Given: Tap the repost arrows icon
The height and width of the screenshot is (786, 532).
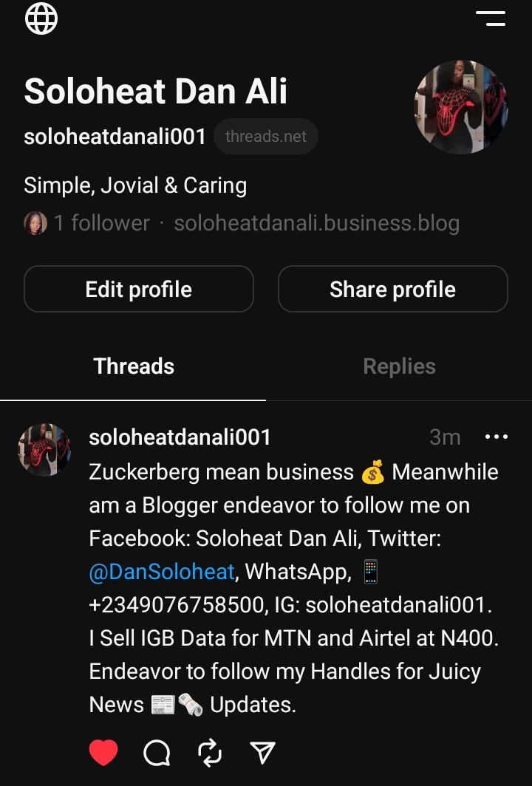Looking at the screenshot, I should [x=211, y=753].
